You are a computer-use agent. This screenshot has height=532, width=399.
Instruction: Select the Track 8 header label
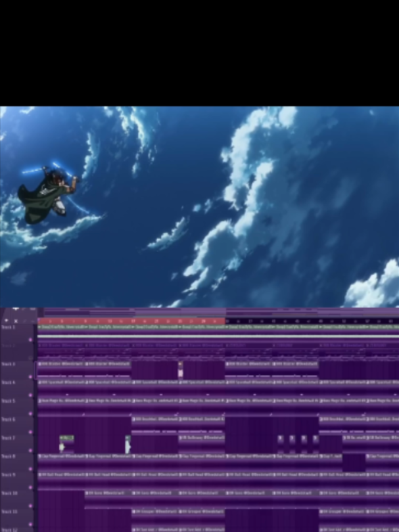[9, 456]
